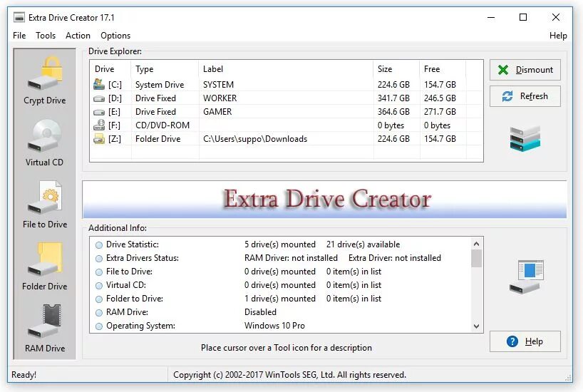Click the 'Ready!' status bar text

click(x=24, y=374)
